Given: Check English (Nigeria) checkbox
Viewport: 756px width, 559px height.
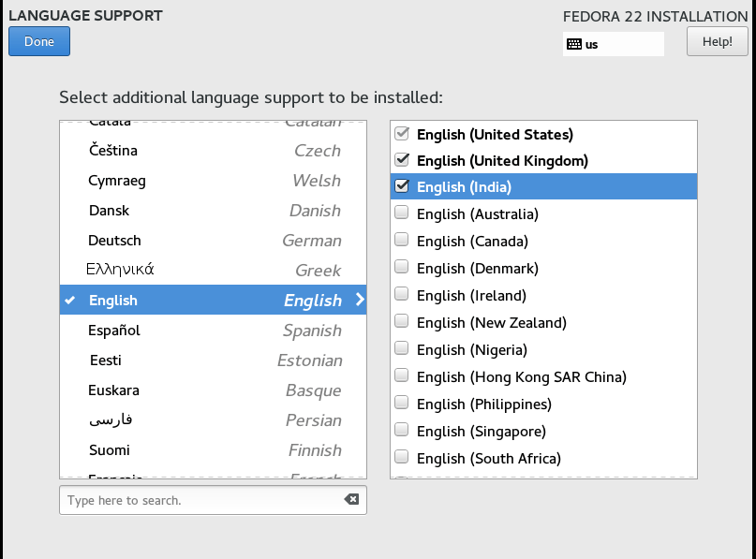Looking at the screenshot, I should [402, 348].
